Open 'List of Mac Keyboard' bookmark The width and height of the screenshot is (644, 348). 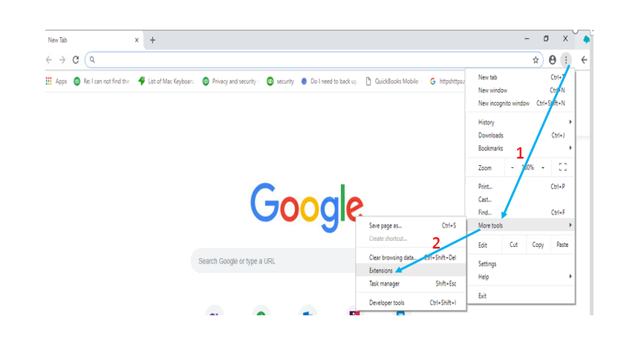point(166,82)
